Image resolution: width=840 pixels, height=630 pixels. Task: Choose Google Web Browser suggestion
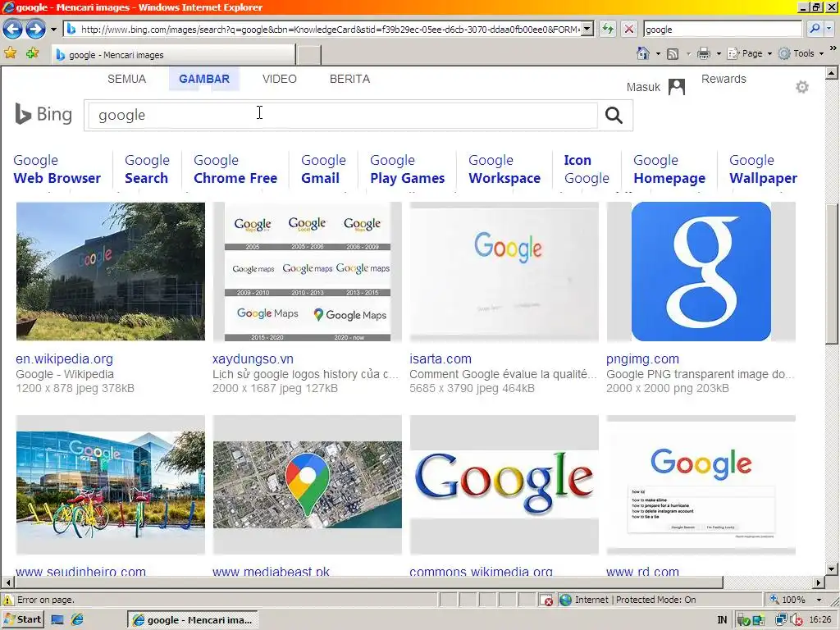(x=57, y=169)
